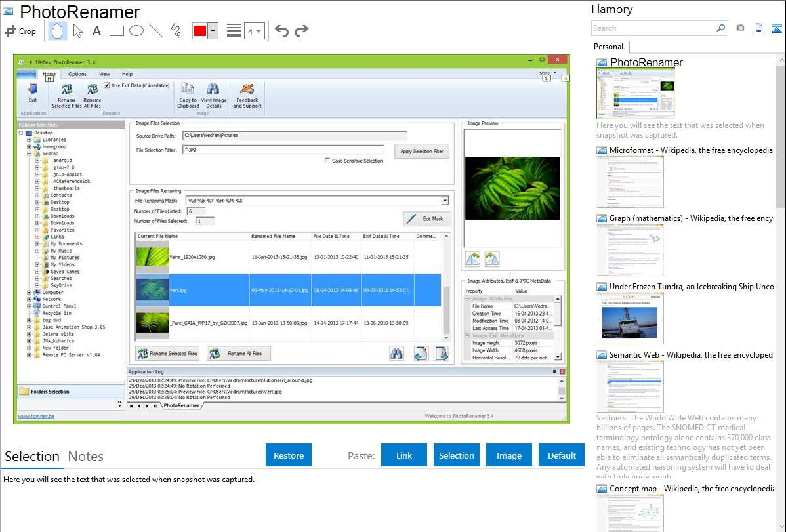This screenshot has height=532, width=786.
Task: Click in the Flamory Search field
Action: click(x=653, y=28)
